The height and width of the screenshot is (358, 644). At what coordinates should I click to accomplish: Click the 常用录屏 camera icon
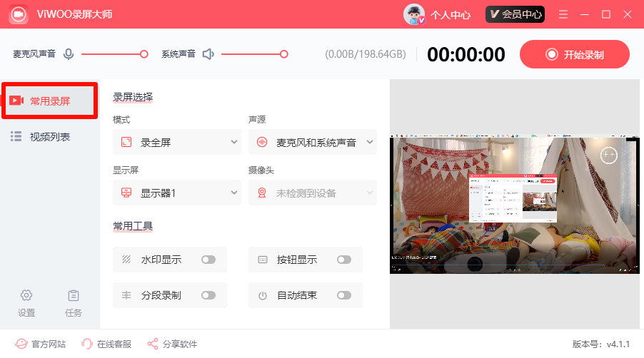[x=16, y=101]
